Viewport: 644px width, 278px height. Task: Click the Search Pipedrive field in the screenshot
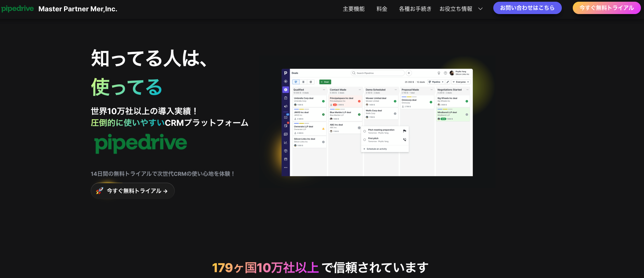click(x=378, y=73)
